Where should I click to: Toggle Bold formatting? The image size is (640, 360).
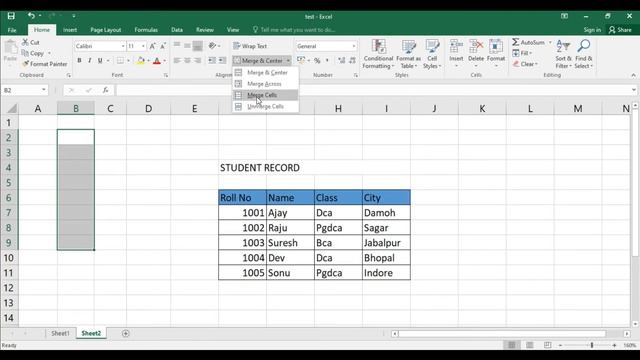[x=79, y=60]
